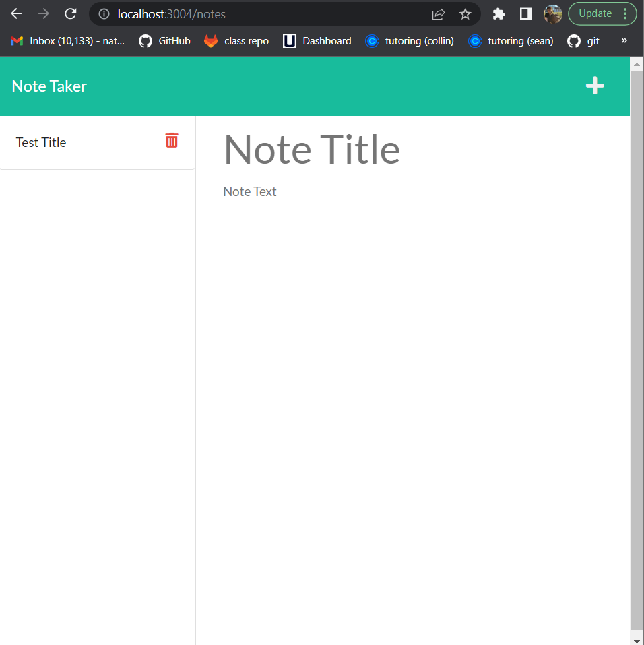644x645 pixels.
Task: Open the git bookmark
Action: coord(583,41)
